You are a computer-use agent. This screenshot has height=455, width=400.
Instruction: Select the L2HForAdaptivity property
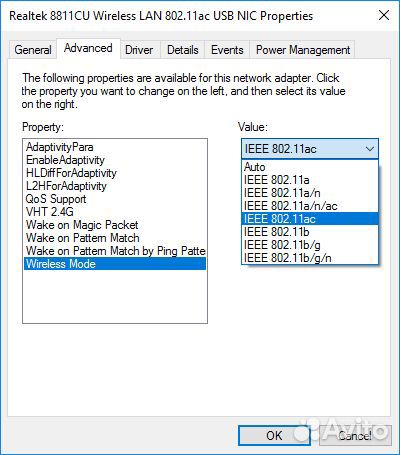tap(115, 186)
